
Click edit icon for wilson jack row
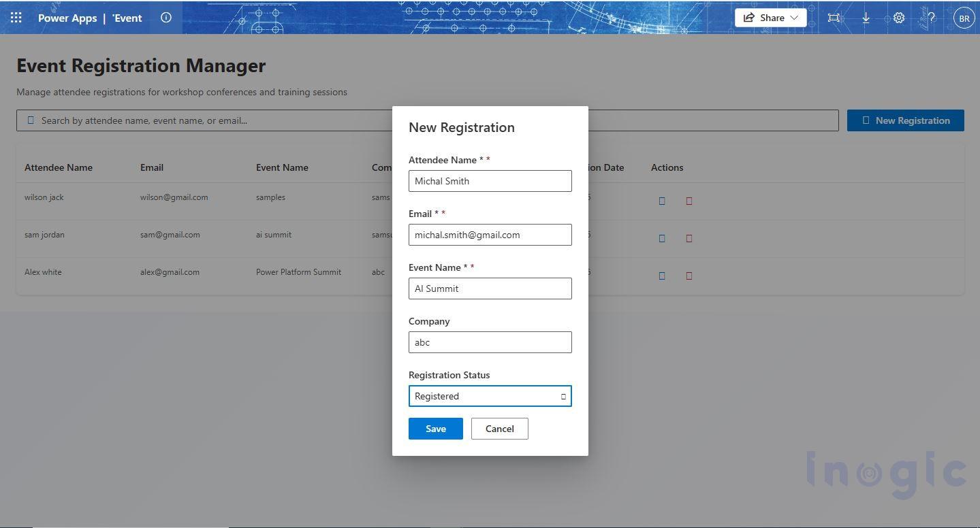[x=662, y=201]
